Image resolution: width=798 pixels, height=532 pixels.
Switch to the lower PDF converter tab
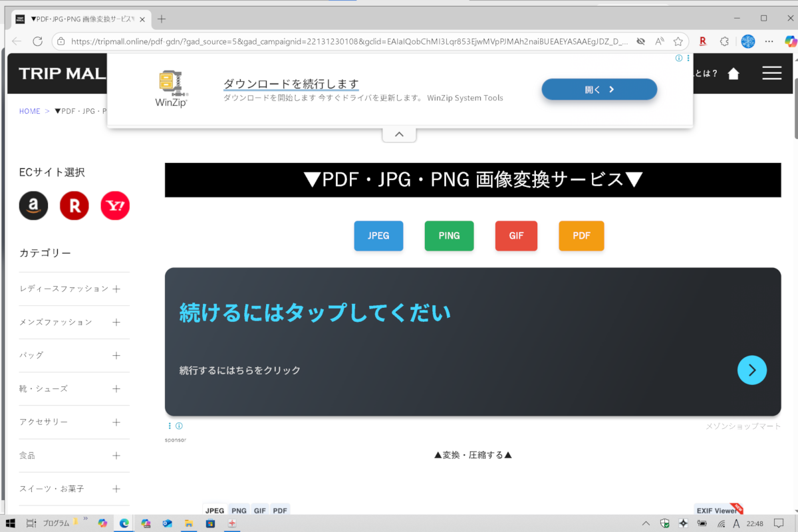tap(280, 510)
